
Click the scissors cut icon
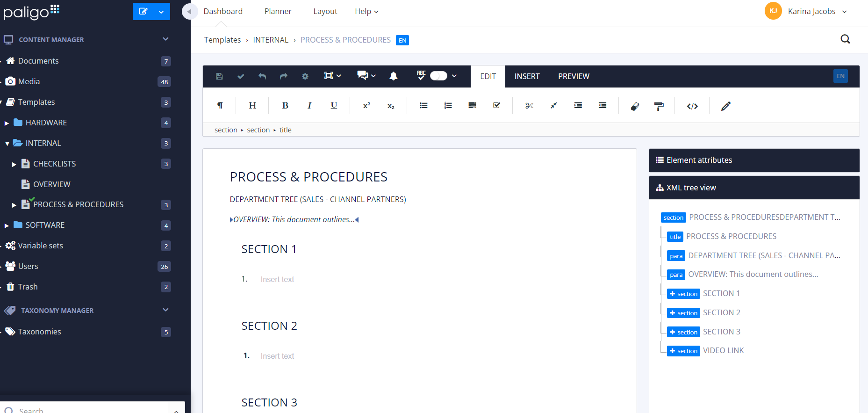(x=529, y=106)
